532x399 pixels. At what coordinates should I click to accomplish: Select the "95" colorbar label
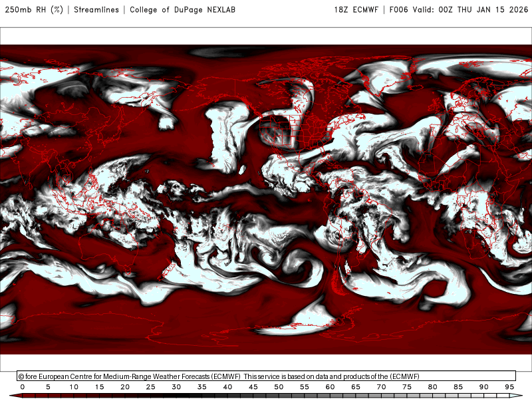tap(509, 387)
